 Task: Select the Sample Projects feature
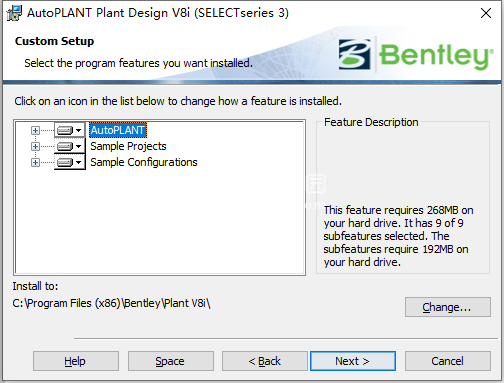coord(128,146)
